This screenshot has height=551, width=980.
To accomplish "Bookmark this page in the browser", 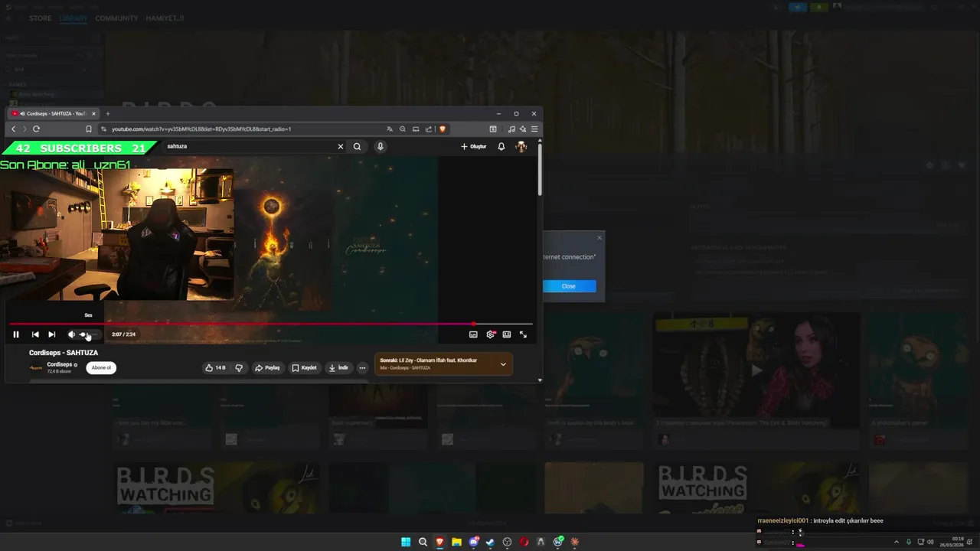I will (x=89, y=129).
